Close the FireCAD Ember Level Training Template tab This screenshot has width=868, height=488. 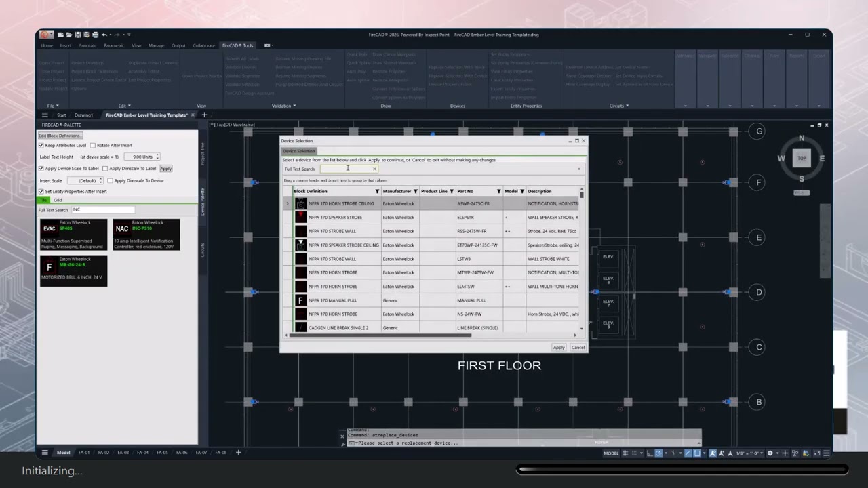[x=193, y=115]
